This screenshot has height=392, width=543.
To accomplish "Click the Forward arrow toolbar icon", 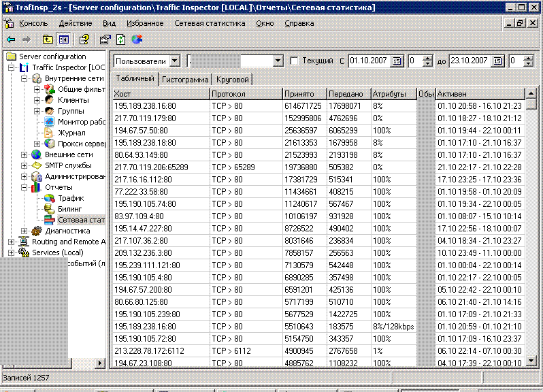I will [27, 39].
